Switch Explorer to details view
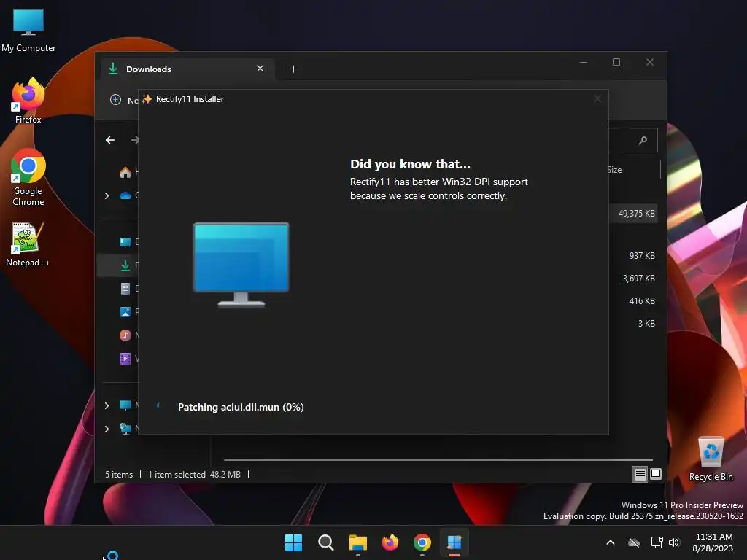 pos(640,474)
